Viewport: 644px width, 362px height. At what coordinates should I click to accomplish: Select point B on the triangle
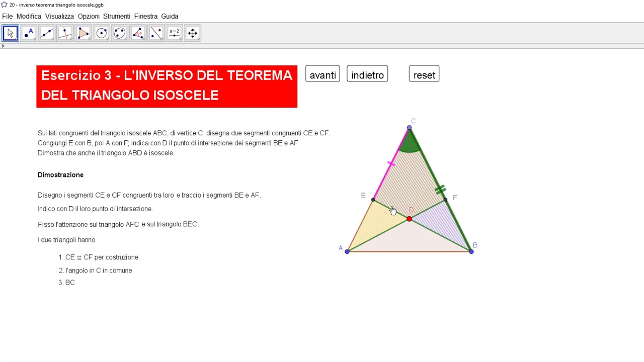point(471,251)
